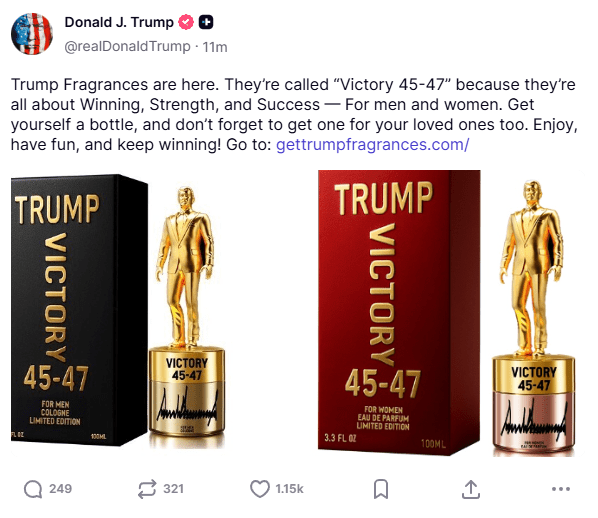Click the Donald J. Trump display name
598x518 pixels.
click(119, 22)
